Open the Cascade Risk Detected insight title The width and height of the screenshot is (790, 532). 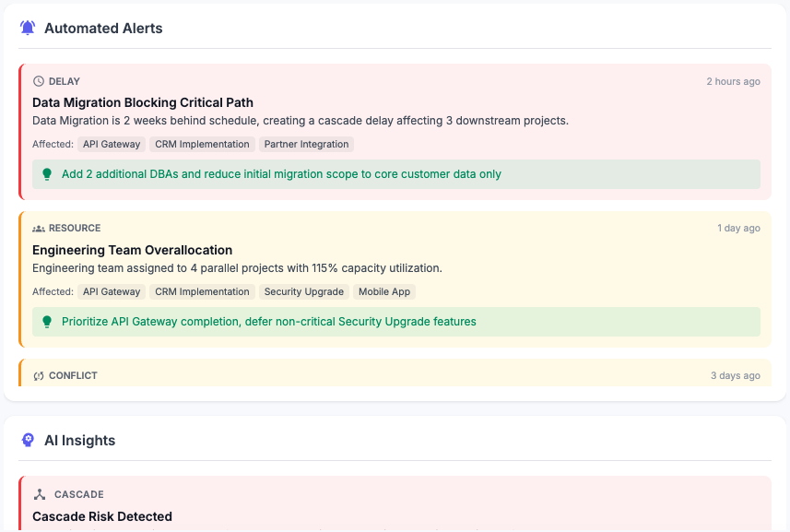[x=102, y=516]
